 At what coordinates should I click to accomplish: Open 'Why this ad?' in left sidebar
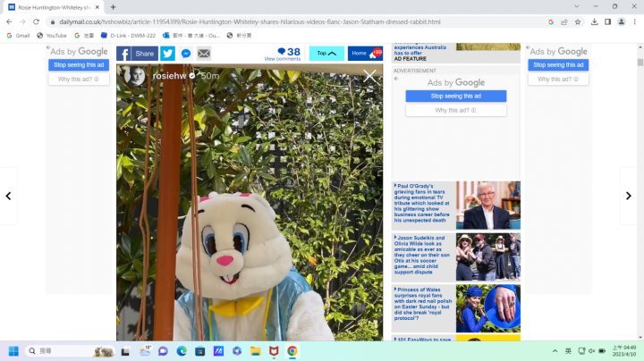[79, 80]
